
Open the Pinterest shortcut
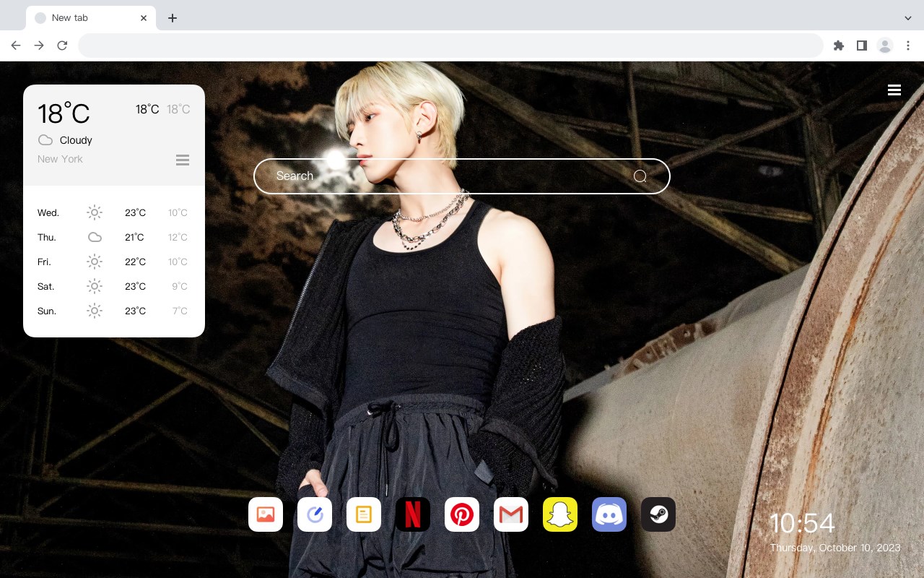(x=462, y=514)
